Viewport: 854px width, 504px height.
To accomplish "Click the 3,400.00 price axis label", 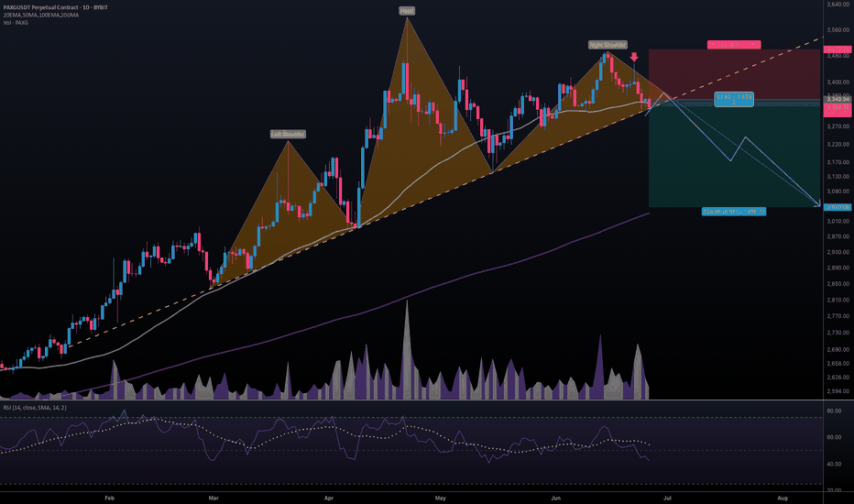I will click(838, 82).
